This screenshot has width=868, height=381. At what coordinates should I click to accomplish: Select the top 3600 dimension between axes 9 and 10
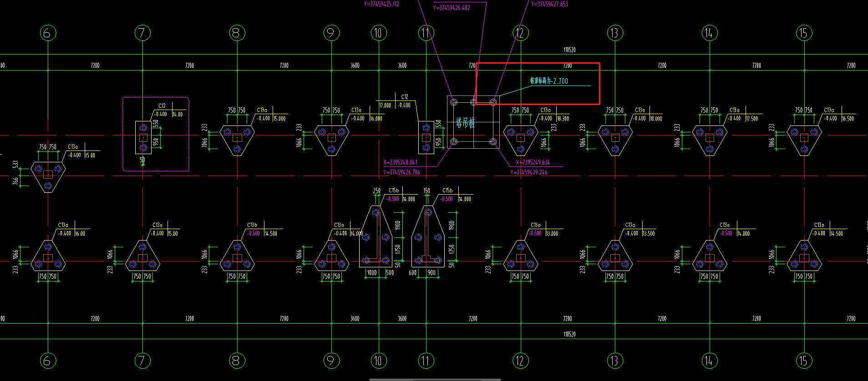[355, 65]
